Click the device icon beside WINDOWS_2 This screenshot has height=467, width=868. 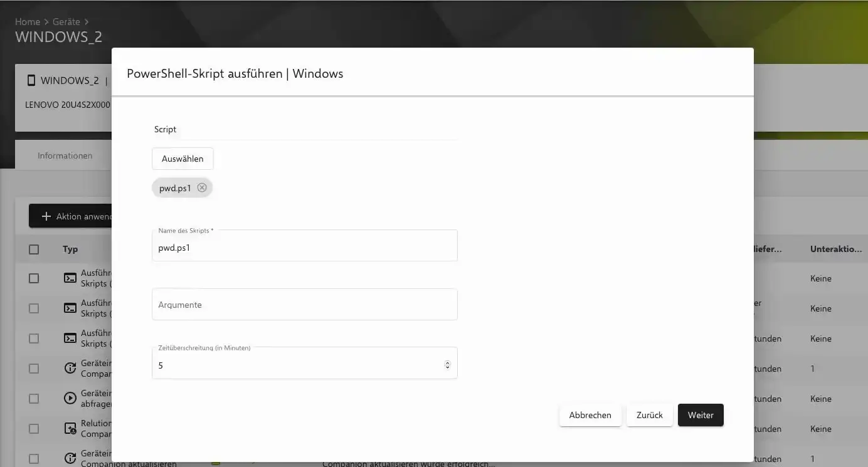31,80
